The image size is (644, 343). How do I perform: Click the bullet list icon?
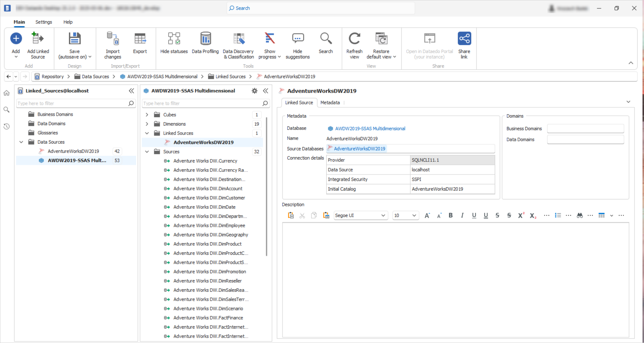pyautogui.click(x=558, y=215)
